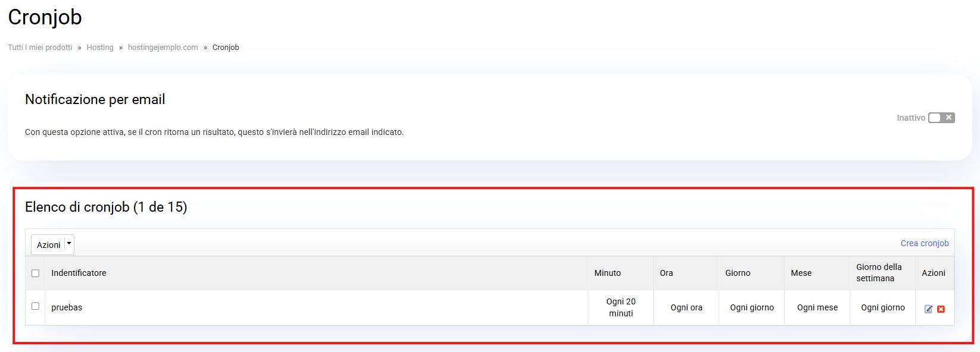The image size is (980, 352).
Task: Click the Elenco di cronjob heading
Action: coord(106,207)
